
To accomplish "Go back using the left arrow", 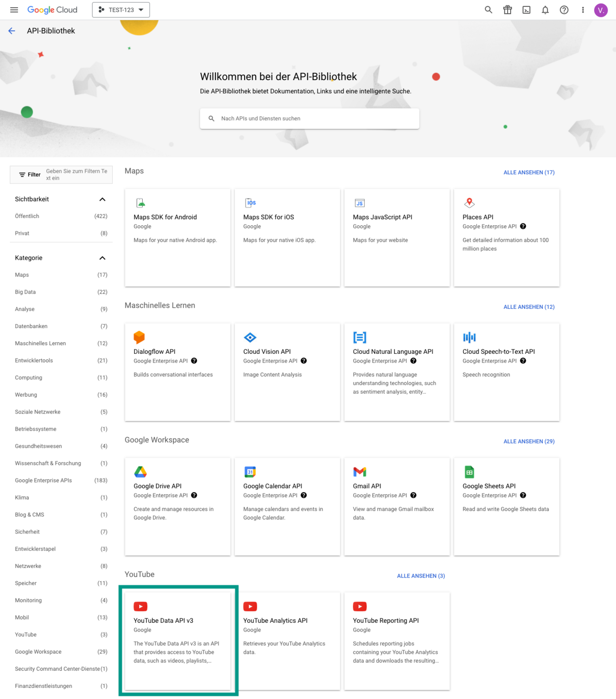I will [12, 31].
